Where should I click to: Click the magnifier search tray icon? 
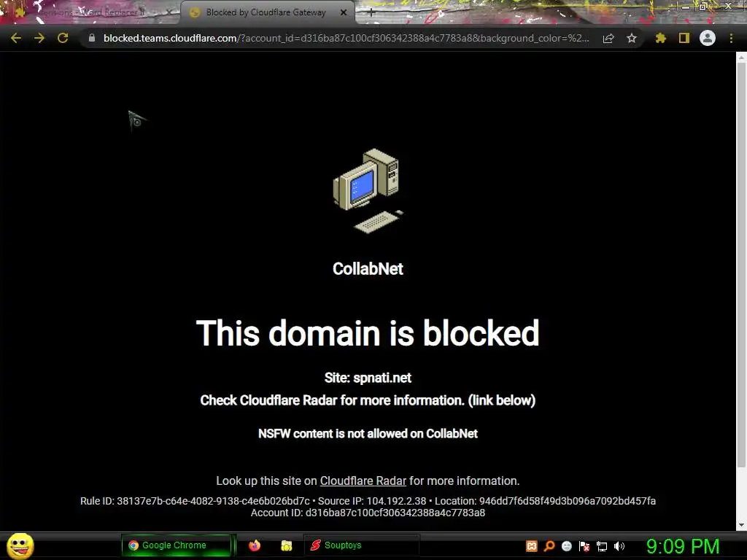[x=549, y=546]
